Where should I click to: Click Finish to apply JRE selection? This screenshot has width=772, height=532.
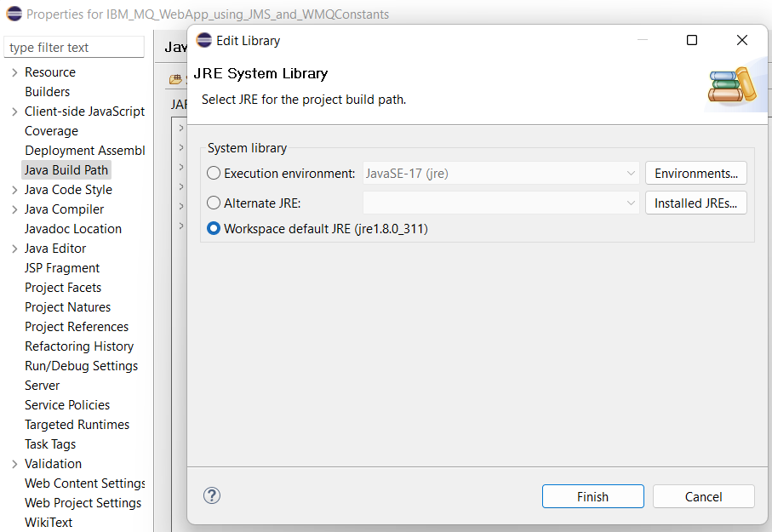592,496
